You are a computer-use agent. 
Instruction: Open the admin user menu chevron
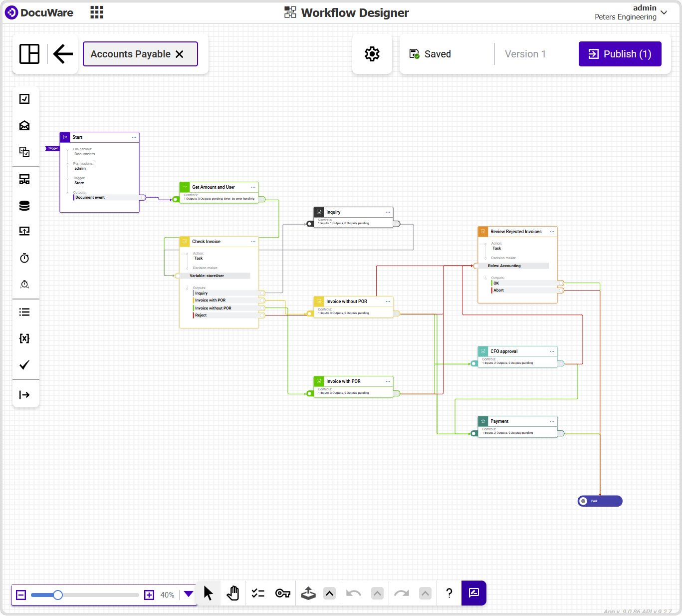[x=664, y=12]
